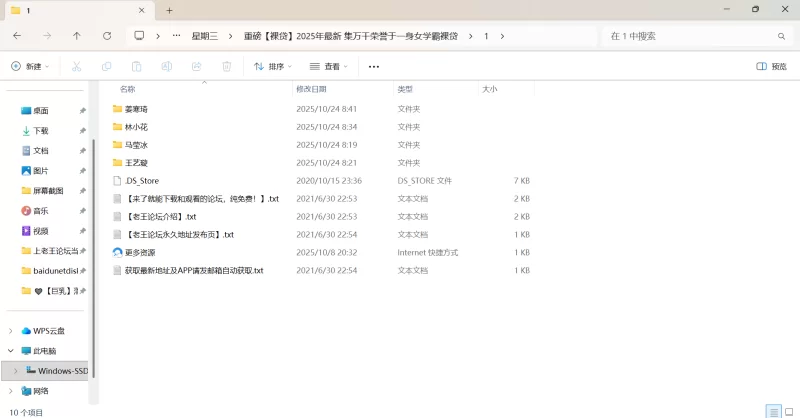Refresh the current folder view

point(107,35)
